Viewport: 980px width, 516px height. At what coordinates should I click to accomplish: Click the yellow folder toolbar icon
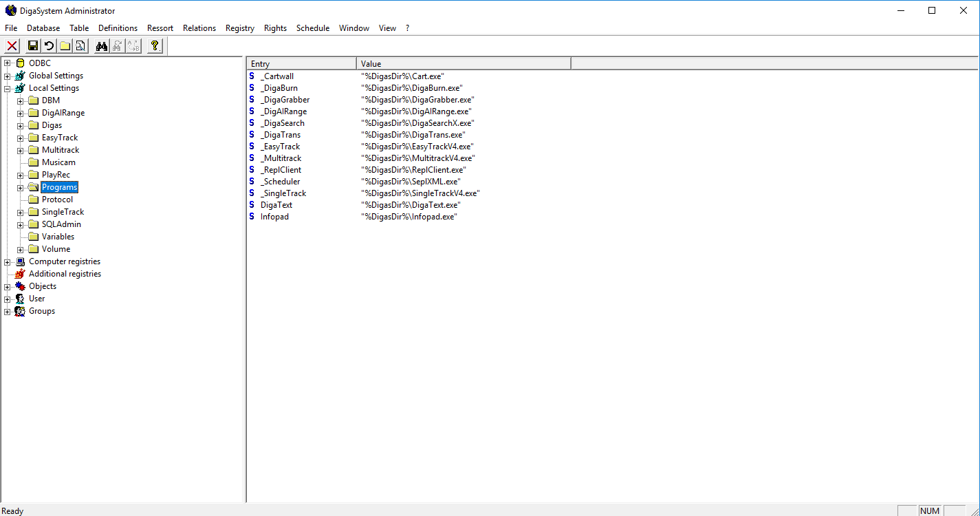[65, 46]
